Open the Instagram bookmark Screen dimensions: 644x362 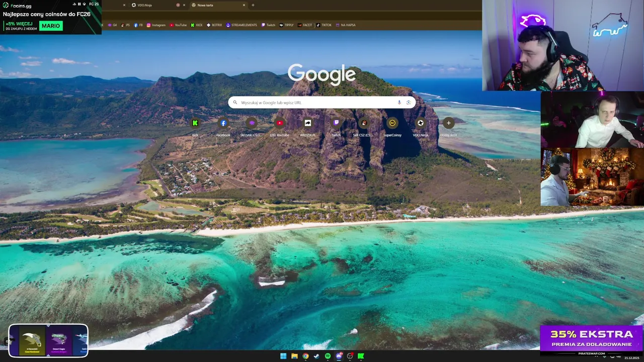pyautogui.click(x=156, y=25)
